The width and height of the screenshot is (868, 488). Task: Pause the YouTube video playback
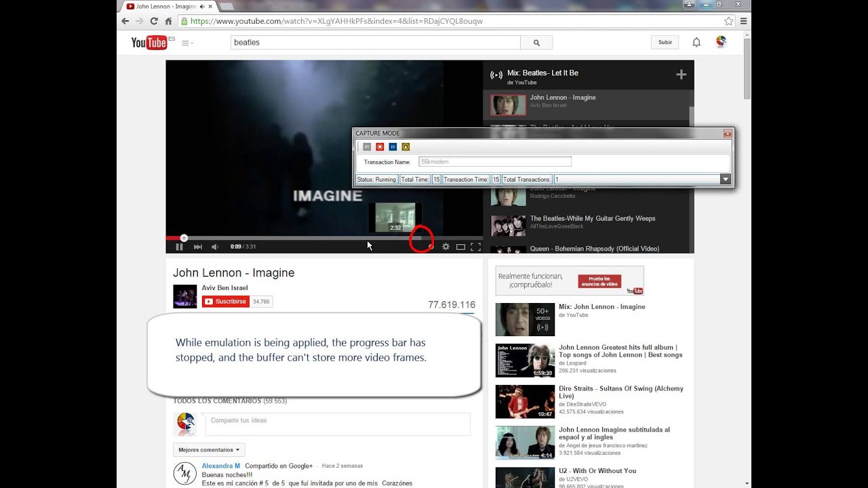point(179,247)
